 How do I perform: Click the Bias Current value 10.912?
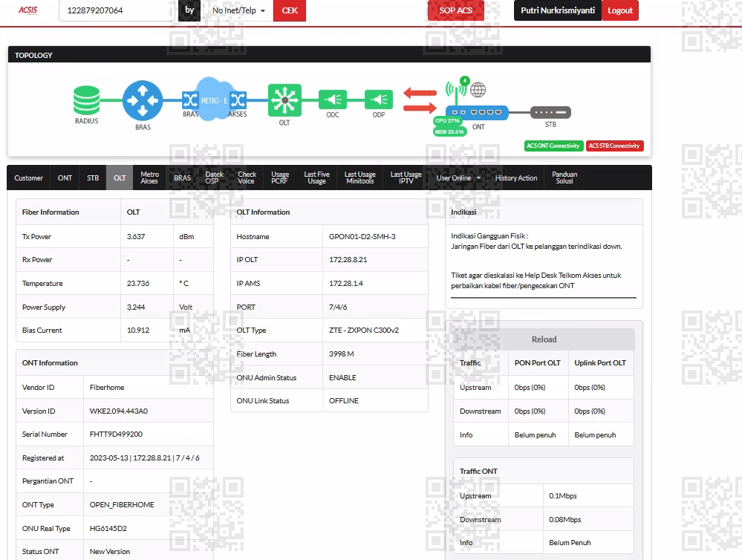tap(137, 331)
